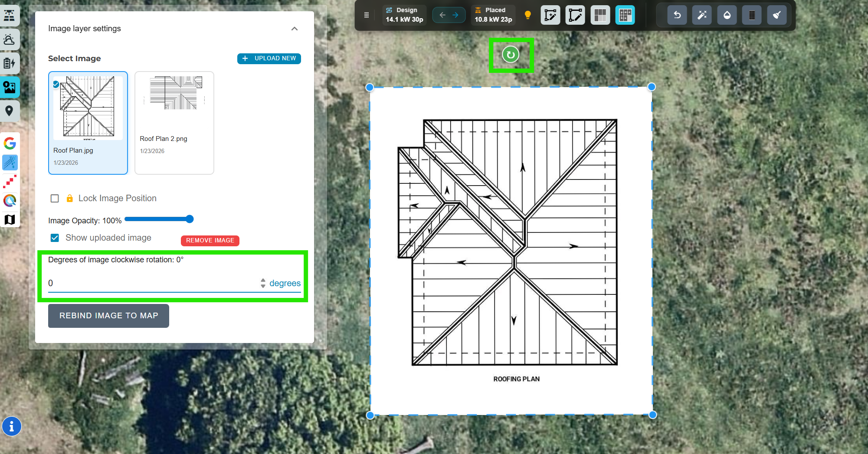The width and height of the screenshot is (868, 454).
Task: Click the broom clear tool icon
Action: [x=776, y=15]
